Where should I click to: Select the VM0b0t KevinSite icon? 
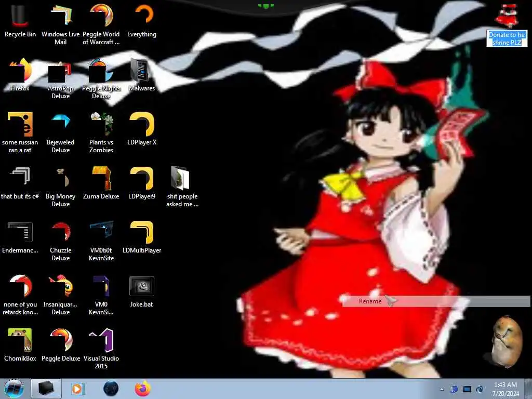tap(101, 241)
